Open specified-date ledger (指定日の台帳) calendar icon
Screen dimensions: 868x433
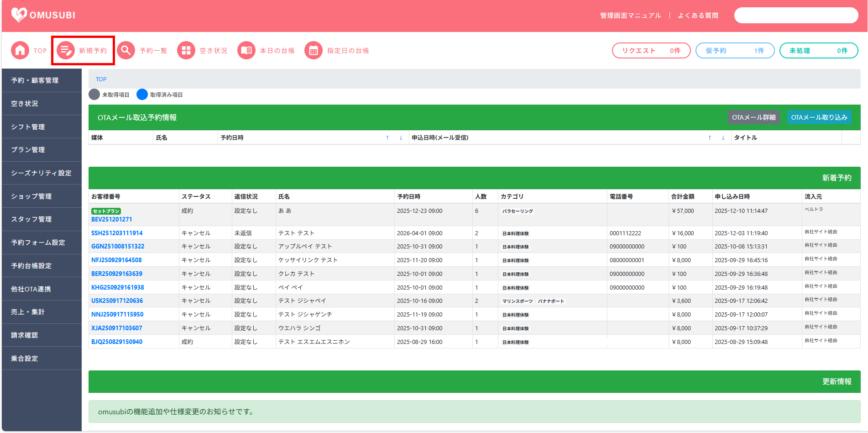click(x=314, y=51)
